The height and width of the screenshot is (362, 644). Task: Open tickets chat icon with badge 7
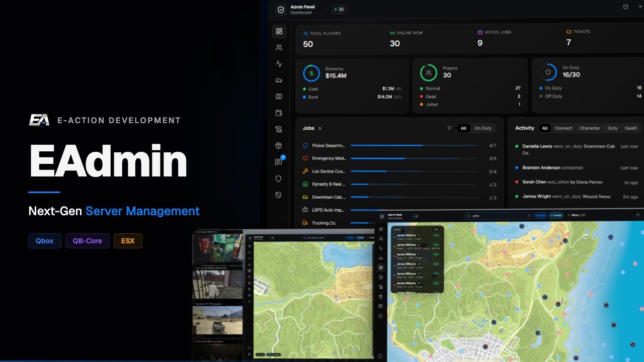(279, 161)
